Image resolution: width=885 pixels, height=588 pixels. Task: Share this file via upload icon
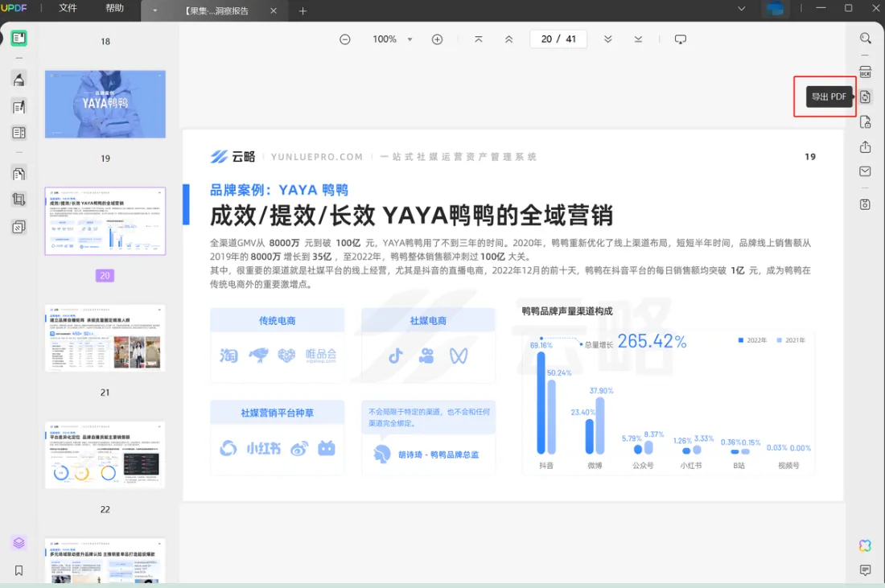pyautogui.click(x=865, y=146)
